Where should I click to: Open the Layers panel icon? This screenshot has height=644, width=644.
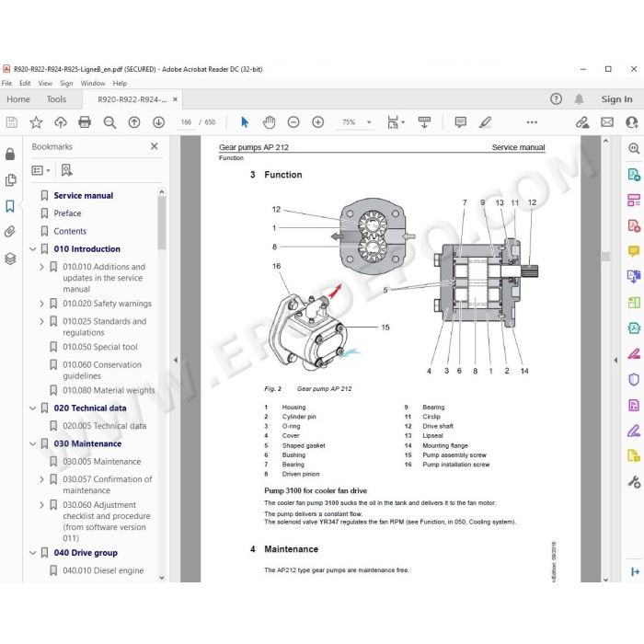click(x=10, y=259)
